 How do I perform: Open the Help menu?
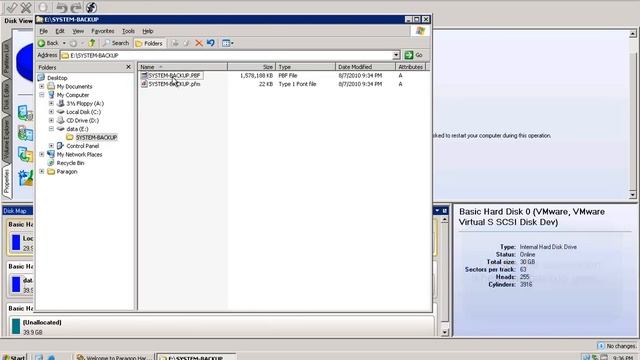tap(148, 31)
